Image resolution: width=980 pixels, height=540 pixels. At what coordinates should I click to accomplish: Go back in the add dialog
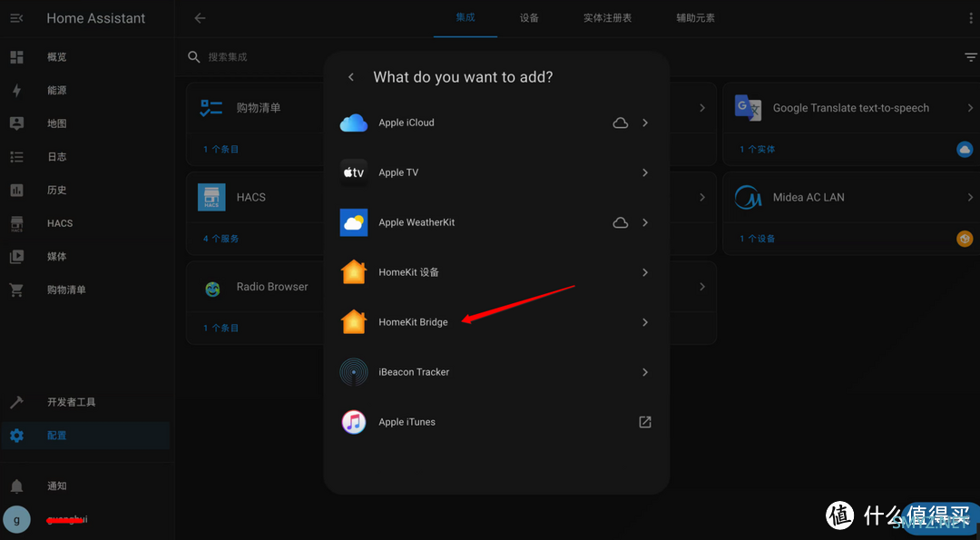point(351,77)
